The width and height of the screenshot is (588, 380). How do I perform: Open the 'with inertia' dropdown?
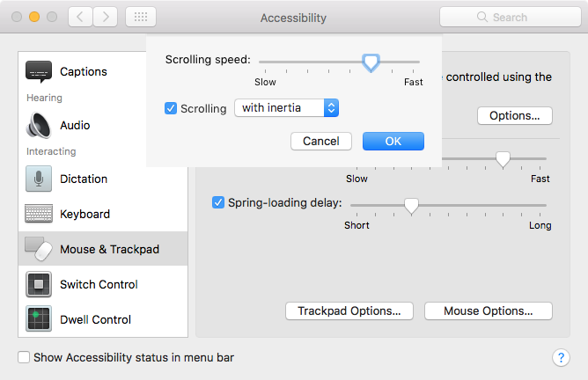[x=286, y=108]
